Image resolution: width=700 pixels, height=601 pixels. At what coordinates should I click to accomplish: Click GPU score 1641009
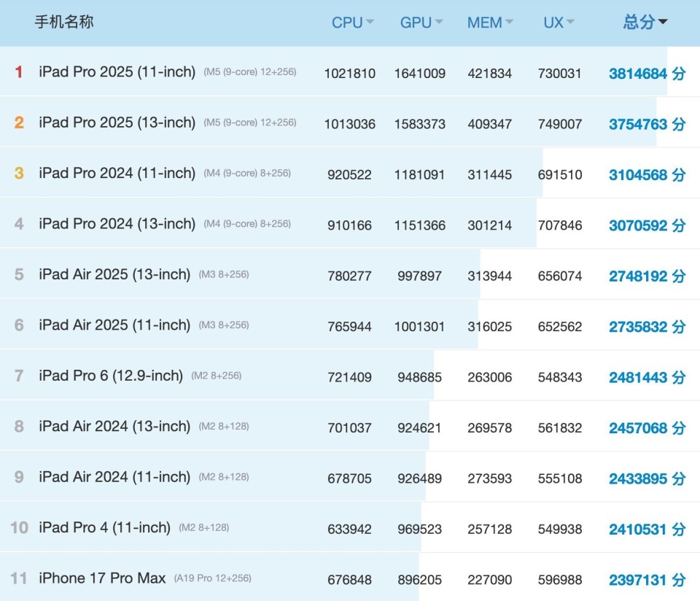420,73
